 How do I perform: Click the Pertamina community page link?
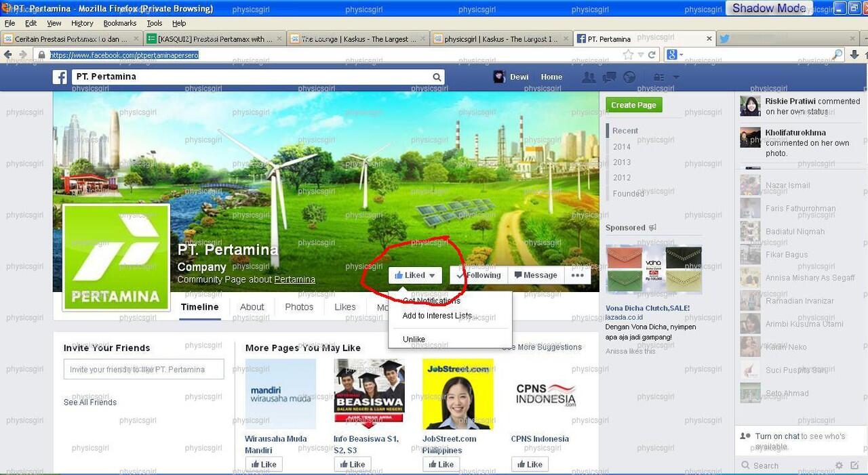click(x=294, y=279)
